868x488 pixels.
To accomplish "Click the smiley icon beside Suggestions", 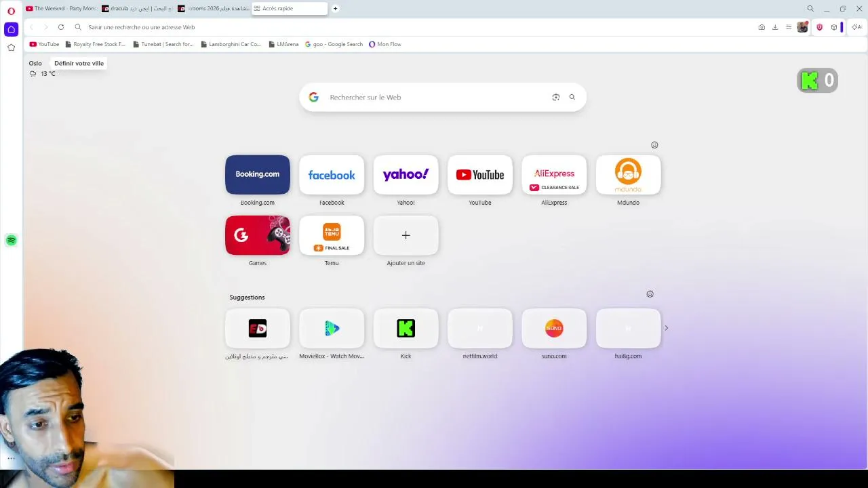I will pos(650,294).
